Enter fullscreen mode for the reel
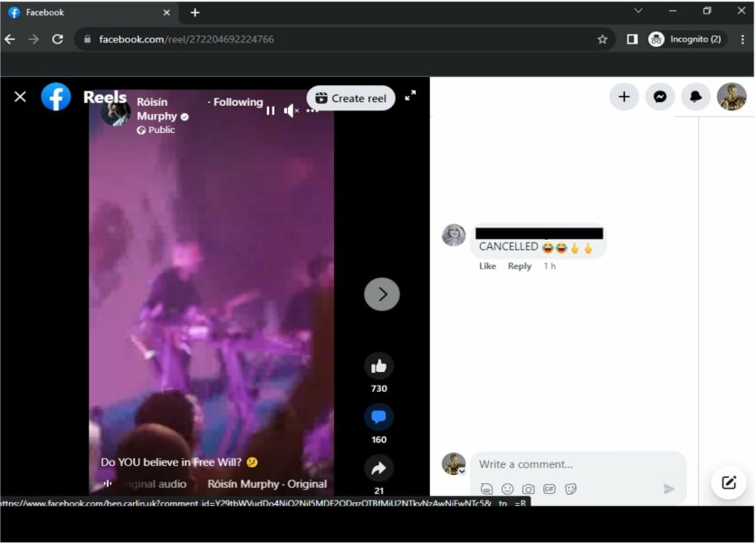Viewport: 756px width, 543px height. pyautogui.click(x=410, y=96)
